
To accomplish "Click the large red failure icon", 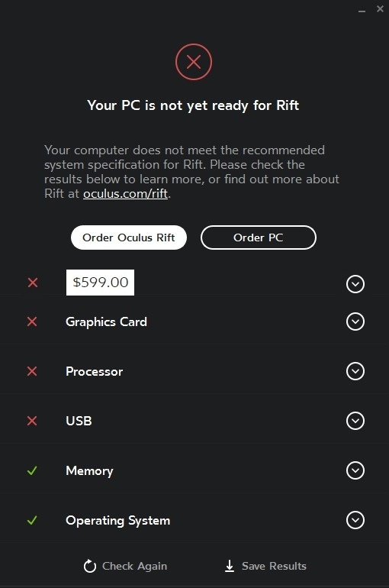I will (x=194, y=62).
